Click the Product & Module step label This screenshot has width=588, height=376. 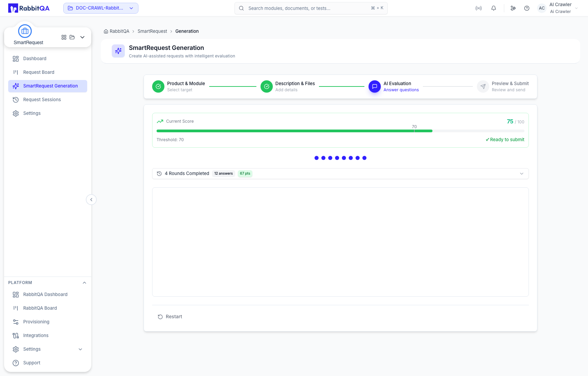click(186, 83)
